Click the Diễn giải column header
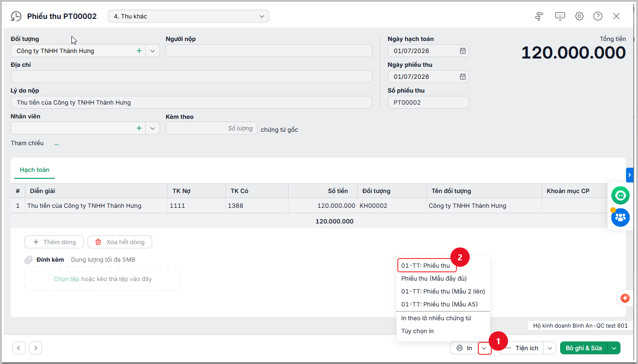 pos(96,191)
